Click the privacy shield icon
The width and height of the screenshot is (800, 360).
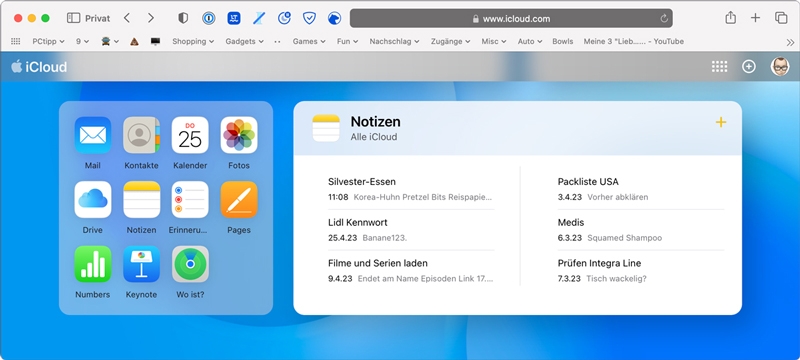183,18
